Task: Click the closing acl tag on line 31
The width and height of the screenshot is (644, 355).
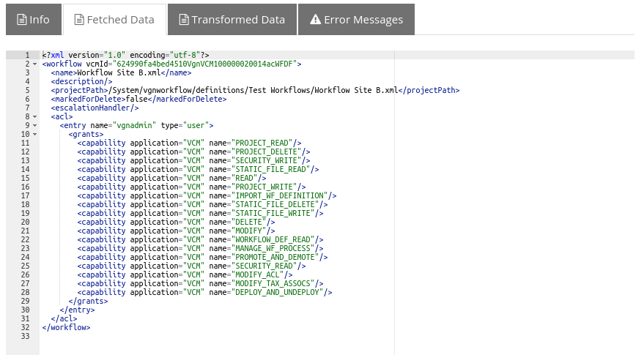Action: coord(64,318)
